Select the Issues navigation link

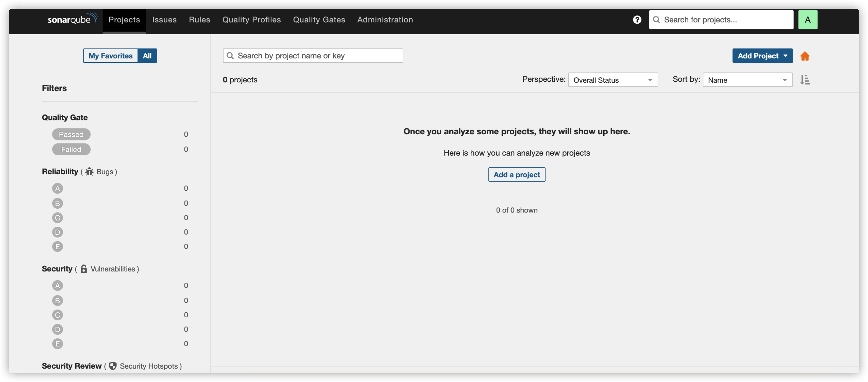click(x=164, y=19)
